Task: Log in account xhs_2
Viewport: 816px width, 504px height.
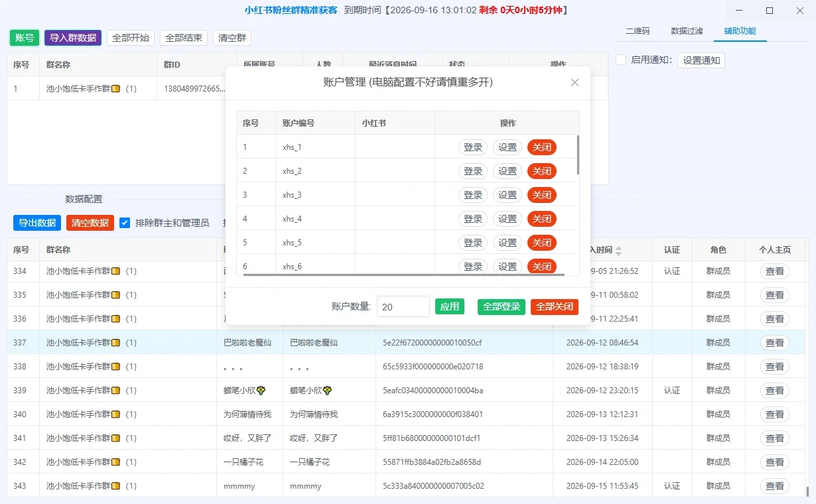Action: tap(473, 171)
